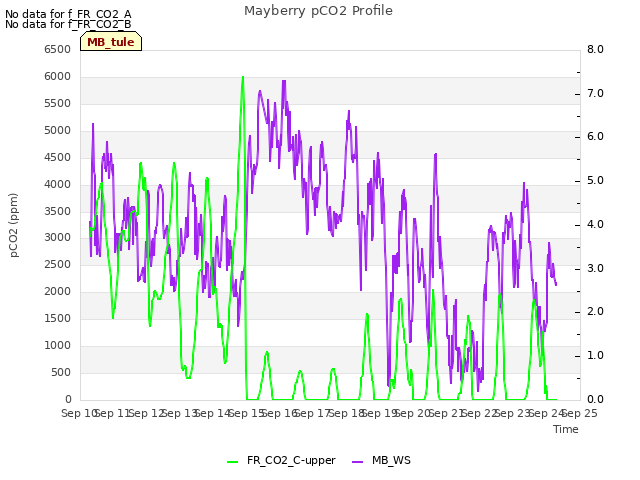Click the 1.0 right-axis tick label
Screen dimensions: 640x480
click(595, 356)
